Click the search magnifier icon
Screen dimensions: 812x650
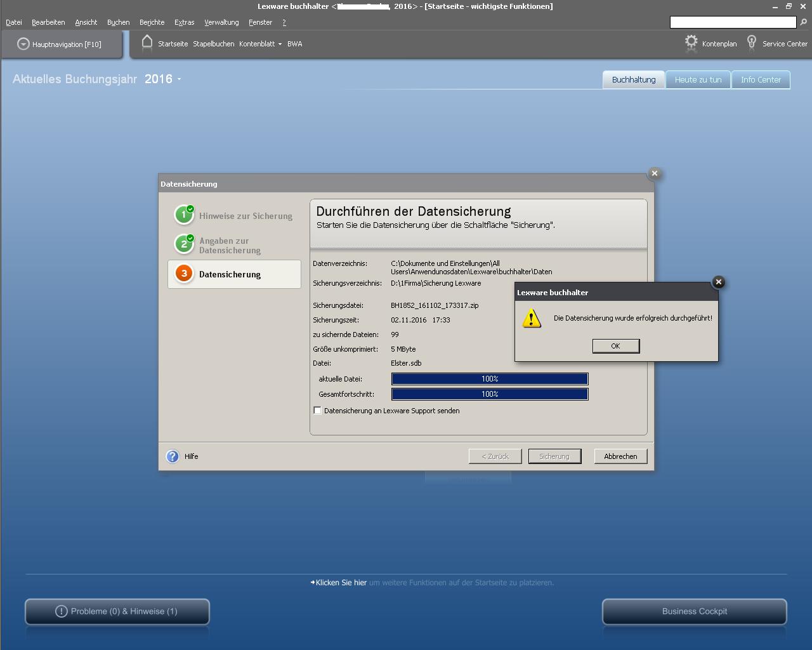[803, 22]
